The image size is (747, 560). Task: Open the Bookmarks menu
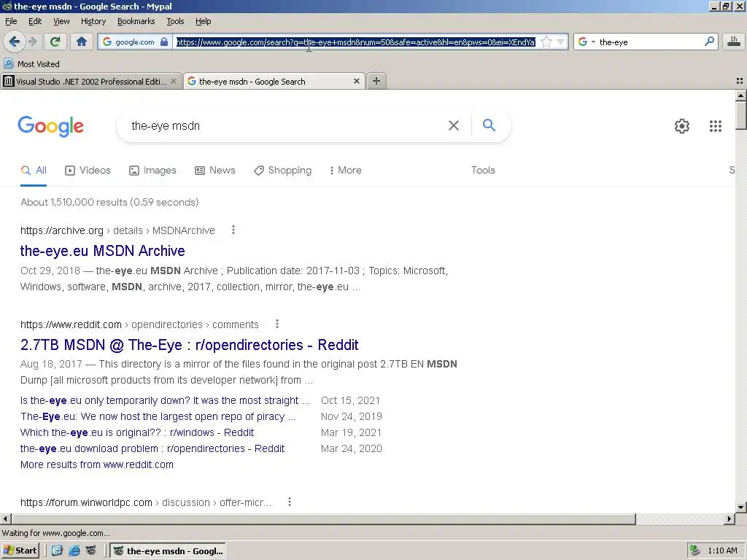136,21
